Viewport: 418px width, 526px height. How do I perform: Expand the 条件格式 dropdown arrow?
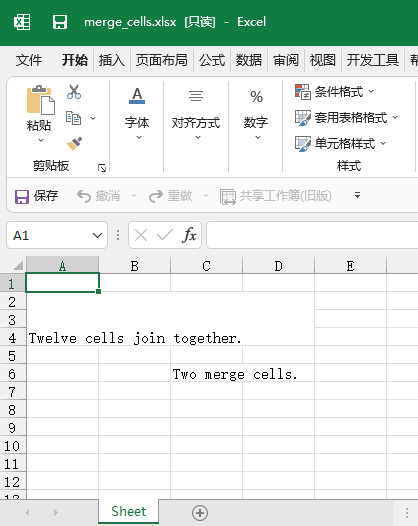click(371, 91)
